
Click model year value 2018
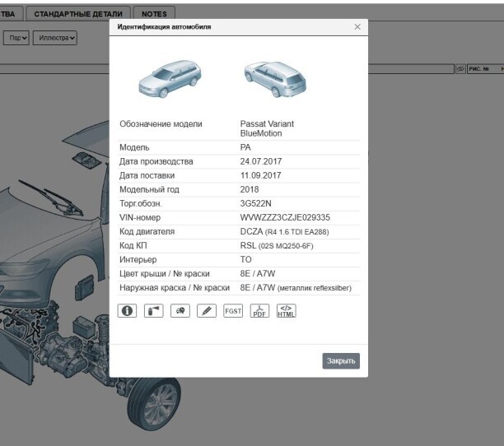click(250, 189)
